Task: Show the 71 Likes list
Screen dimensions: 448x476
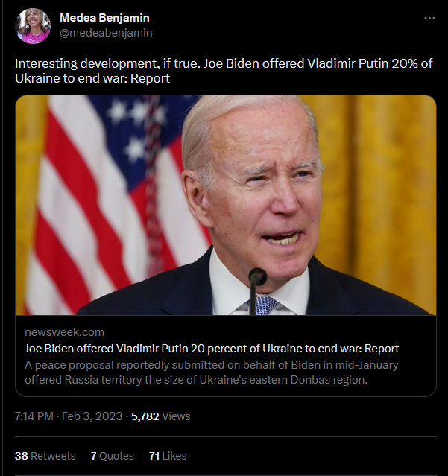Action: (168, 456)
